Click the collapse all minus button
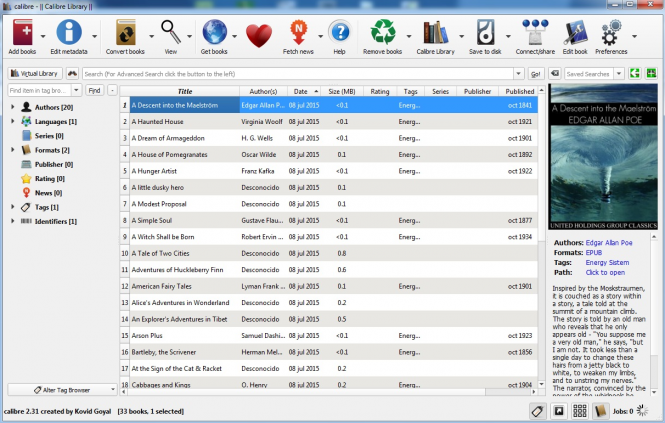This screenshot has width=665, height=423. coord(112,90)
